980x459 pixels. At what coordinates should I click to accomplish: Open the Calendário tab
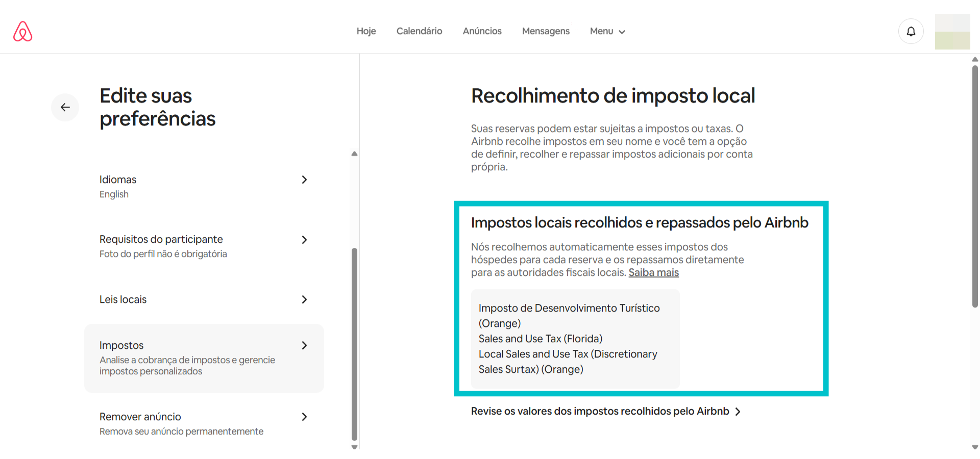pos(419,32)
